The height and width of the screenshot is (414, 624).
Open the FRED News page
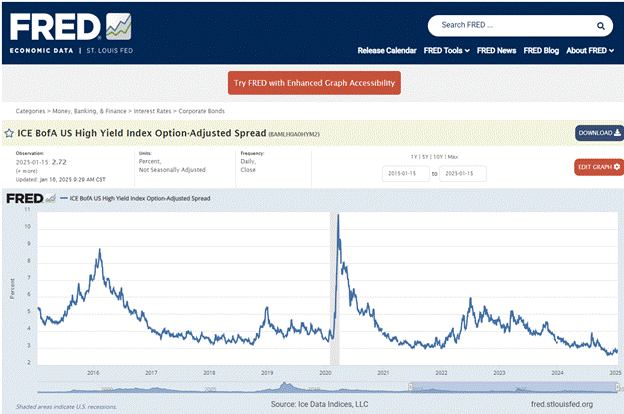[x=496, y=51]
